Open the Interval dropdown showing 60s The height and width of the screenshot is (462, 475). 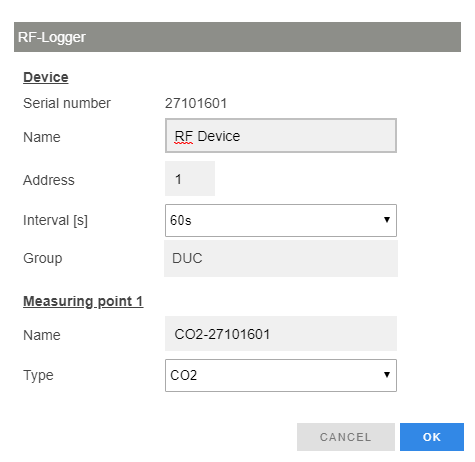pyautogui.click(x=281, y=220)
